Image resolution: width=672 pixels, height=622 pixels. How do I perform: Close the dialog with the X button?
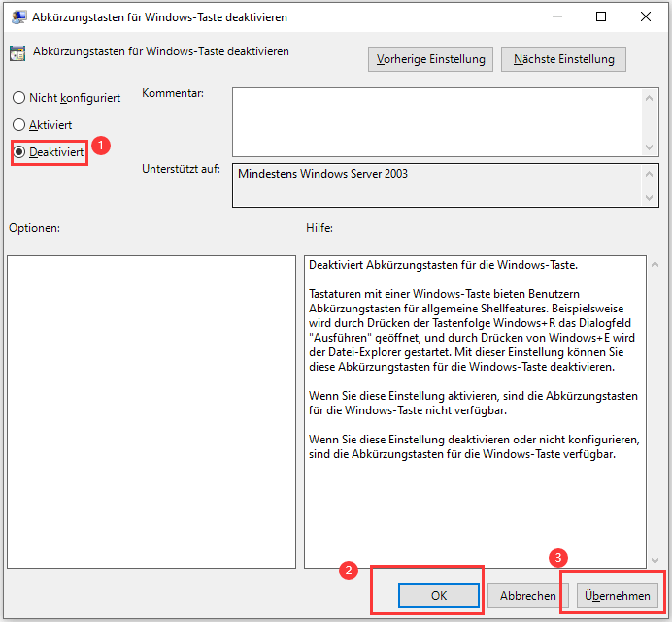pos(646,16)
